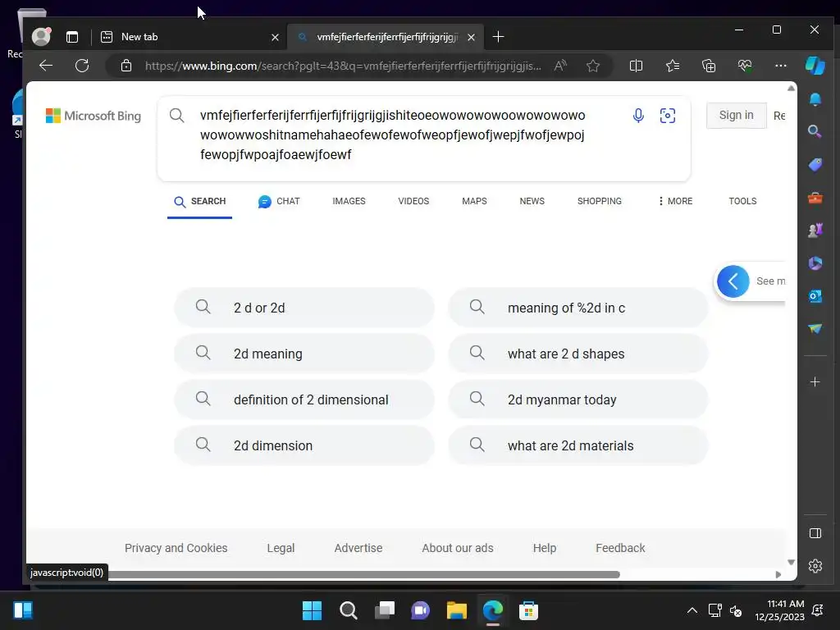
Task: Add this page to favorites star
Action: coord(593,66)
